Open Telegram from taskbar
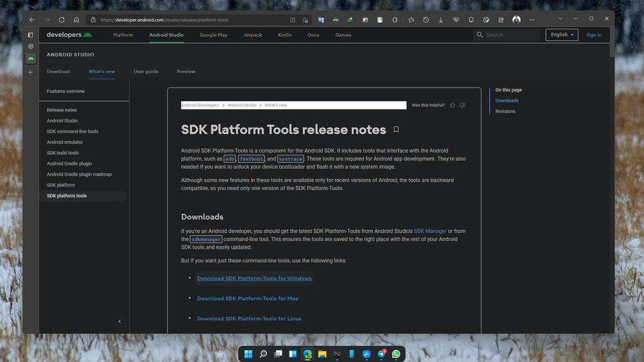The image size is (644, 362). (x=382, y=354)
